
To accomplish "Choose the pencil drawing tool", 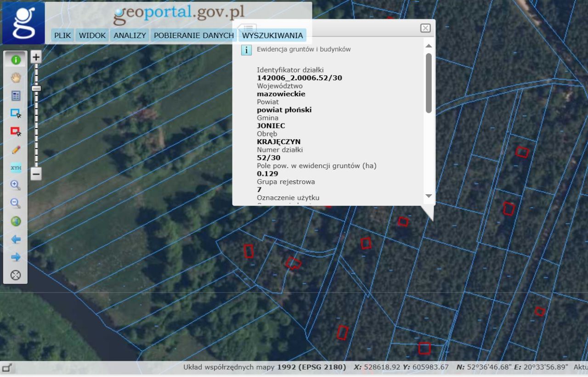I will coord(16,150).
